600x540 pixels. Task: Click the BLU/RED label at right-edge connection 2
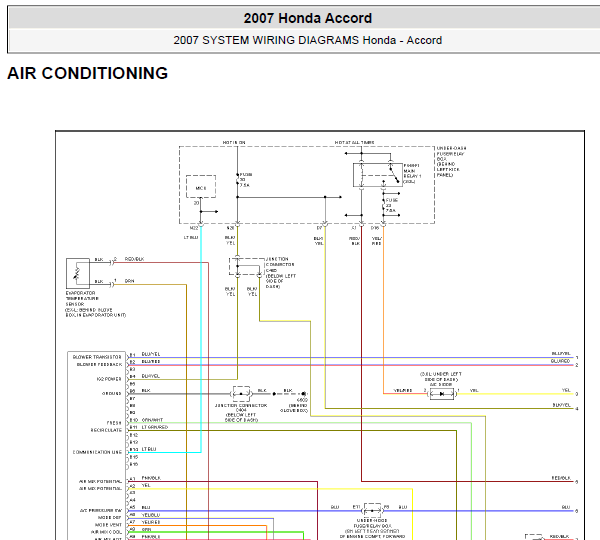[x=561, y=361]
